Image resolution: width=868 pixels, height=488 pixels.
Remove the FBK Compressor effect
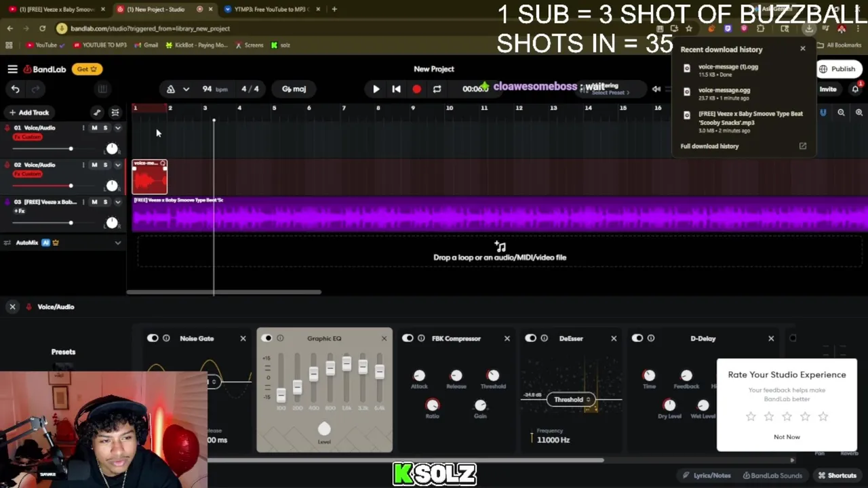pyautogui.click(x=507, y=338)
